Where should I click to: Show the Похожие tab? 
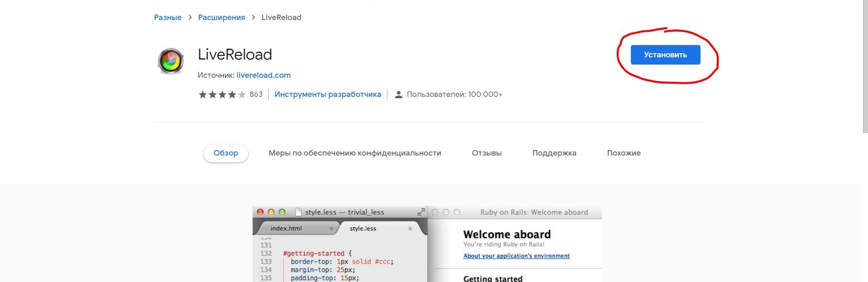(624, 153)
